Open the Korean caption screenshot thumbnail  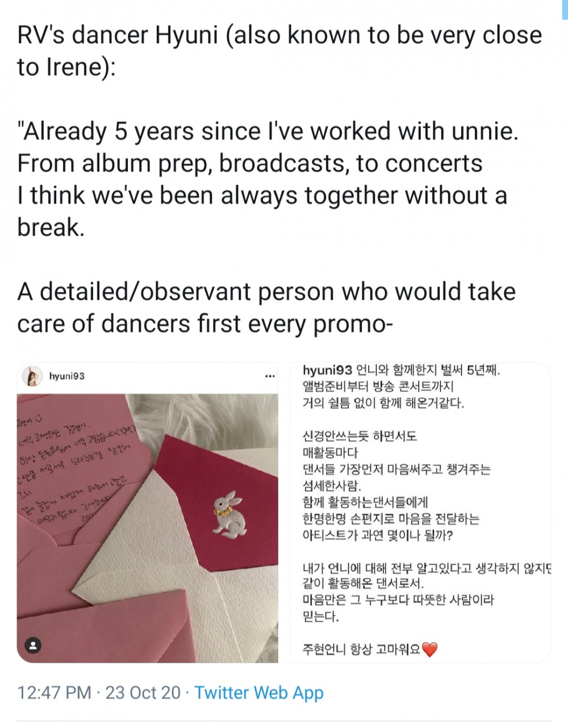coord(420,512)
